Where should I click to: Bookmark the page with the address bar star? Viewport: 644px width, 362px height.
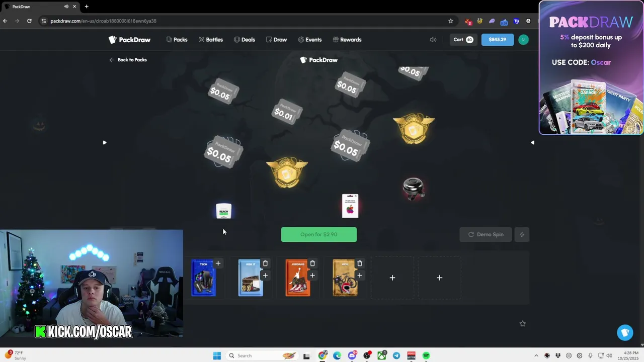coord(450,21)
